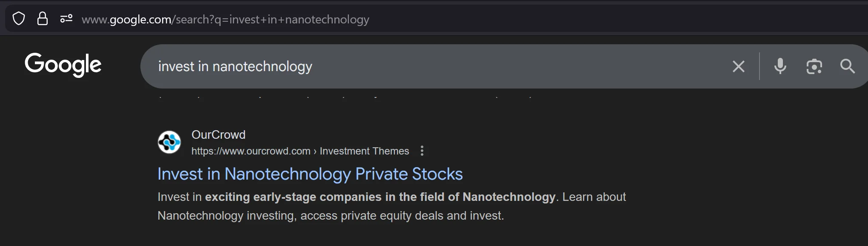The height and width of the screenshot is (246, 868).
Task: Click the lock icon to view connection details
Action: point(43,19)
